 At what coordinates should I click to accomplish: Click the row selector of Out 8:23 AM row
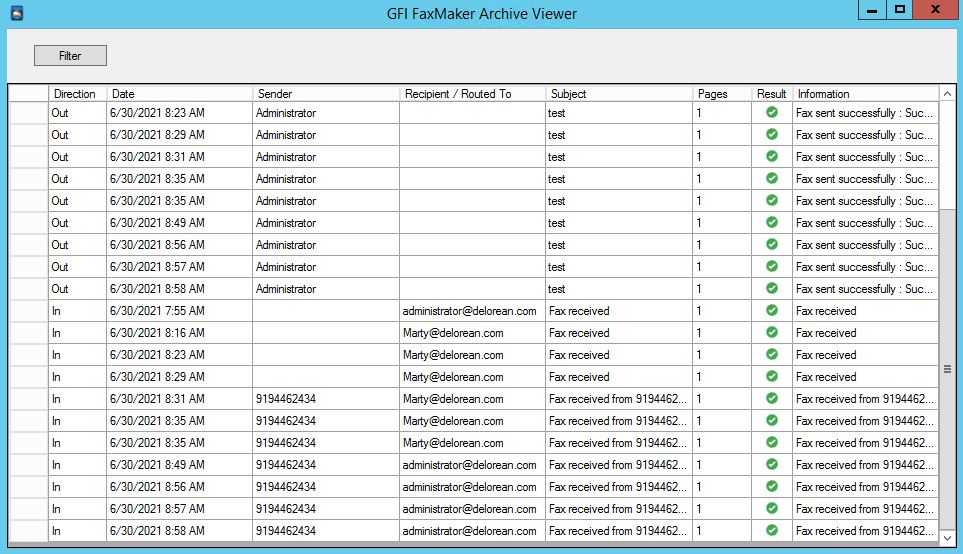click(x=29, y=113)
